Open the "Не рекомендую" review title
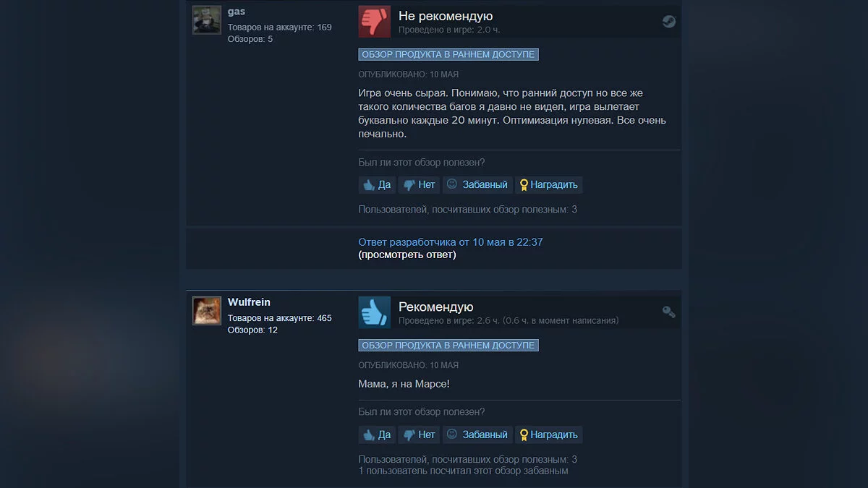Viewport: 868px width, 488px height. click(x=446, y=16)
